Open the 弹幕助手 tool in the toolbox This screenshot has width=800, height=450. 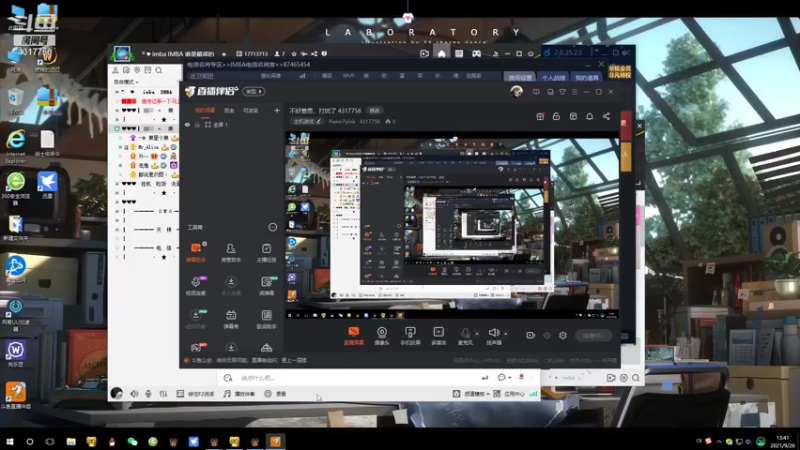pyautogui.click(x=196, y=252)
